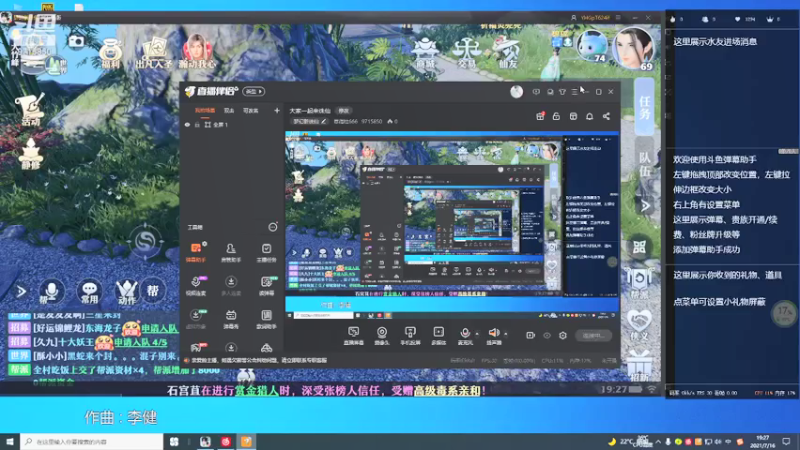Viewport: 800px width, 450px height.
Task: Click 修改 to edit stream title
Action: click(344, 111)
